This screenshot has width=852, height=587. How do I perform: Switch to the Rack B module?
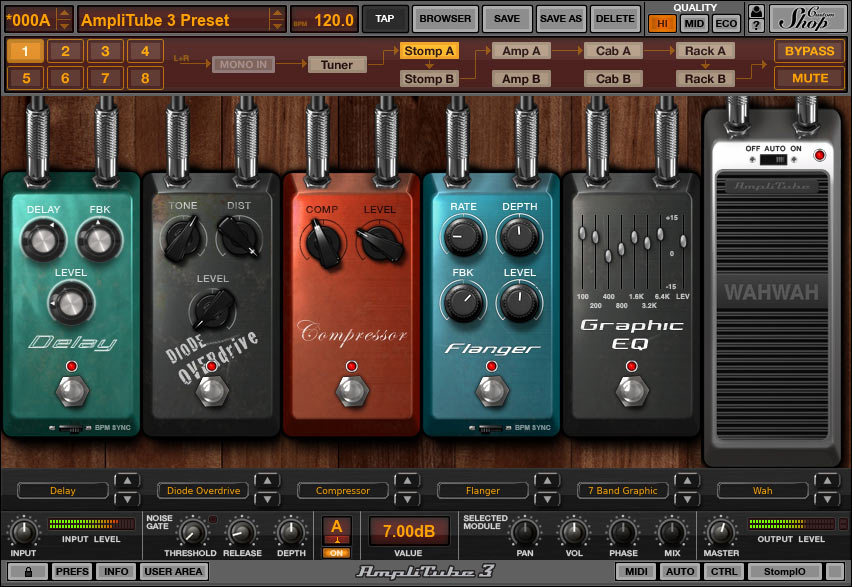click(704, 78)
